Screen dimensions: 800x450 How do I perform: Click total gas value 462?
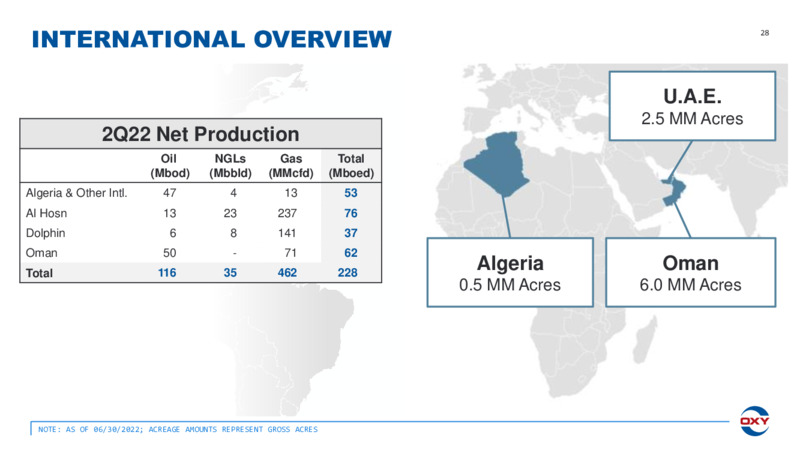click(x=287, y=273)
